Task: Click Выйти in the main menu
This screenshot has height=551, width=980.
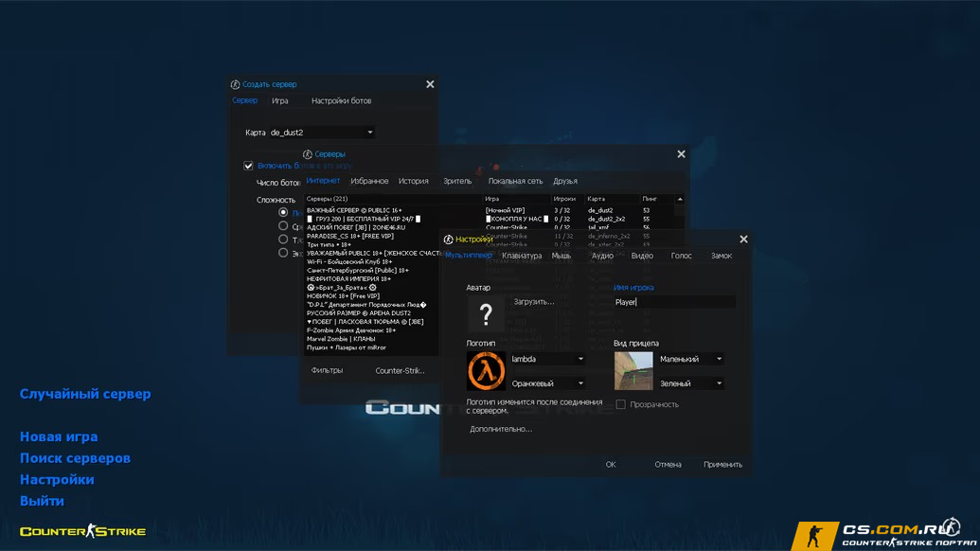Action: pyautogui.click(x=42, y=501)
